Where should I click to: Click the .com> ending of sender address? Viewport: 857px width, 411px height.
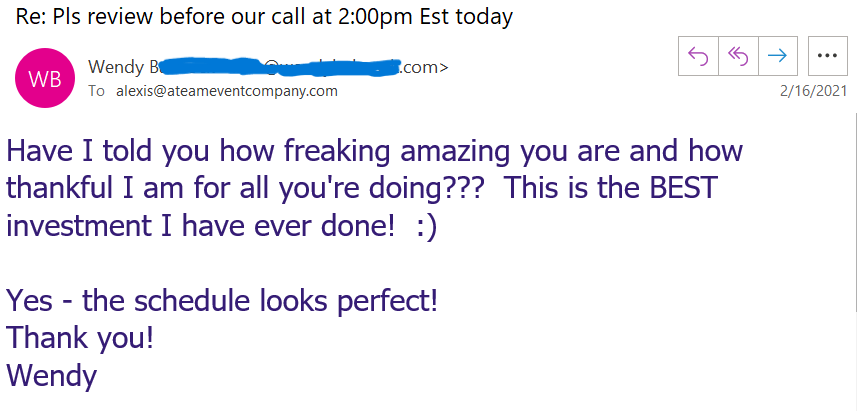click(x=425, y=67)
